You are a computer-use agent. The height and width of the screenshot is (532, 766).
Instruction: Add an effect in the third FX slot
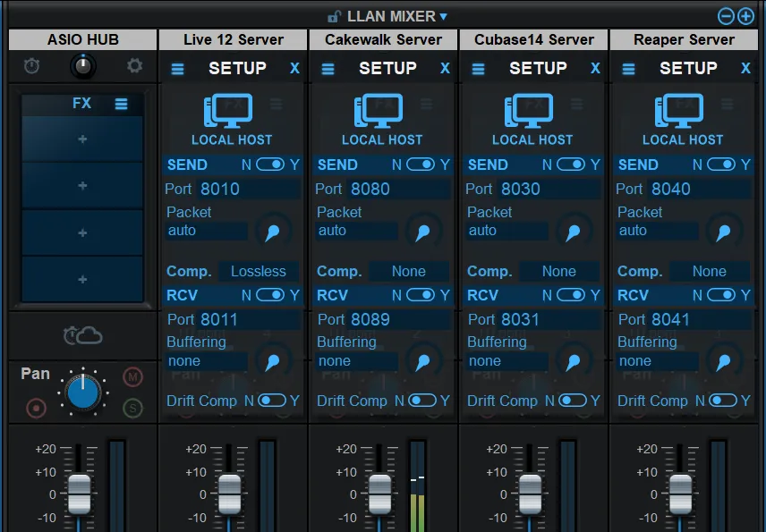(82, 232)
